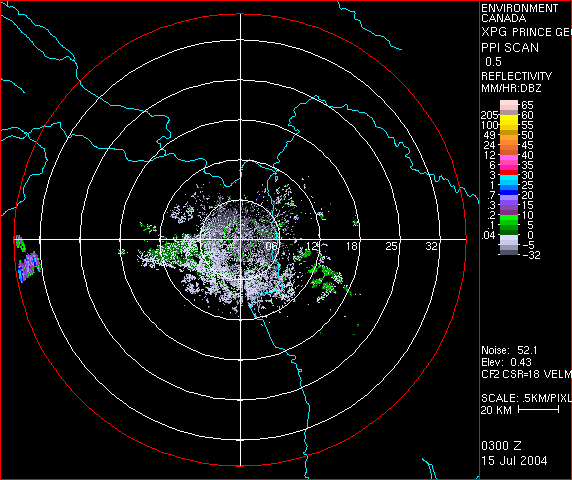The height and width of the screenshot is (480, 572).
Task: Select the red band beside 30 in legend
Action: 509,173
